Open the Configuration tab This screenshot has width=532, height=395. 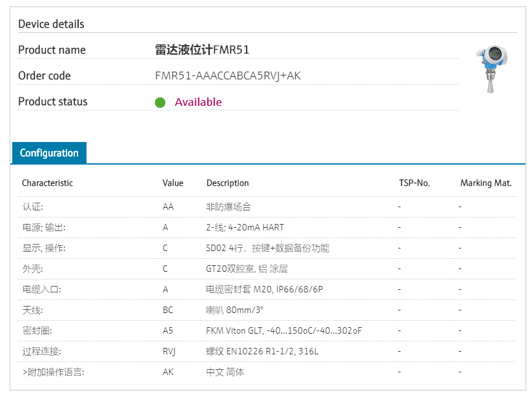[49, 153]
